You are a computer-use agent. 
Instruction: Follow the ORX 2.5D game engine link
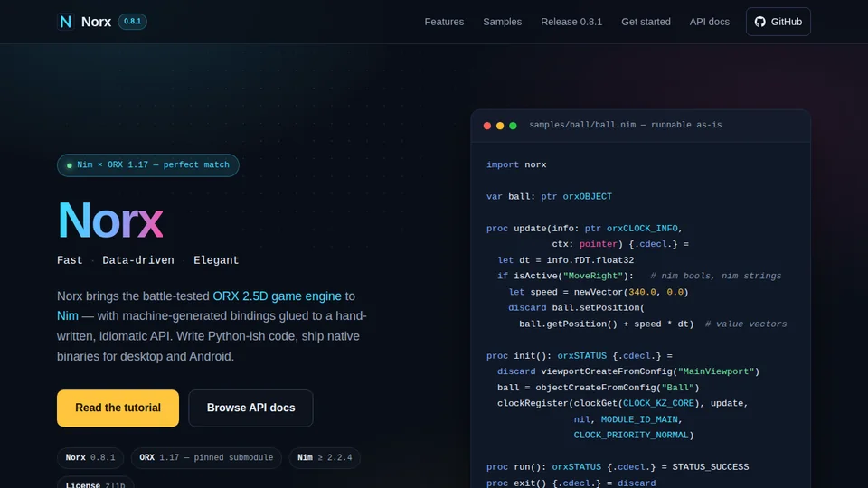277,296
